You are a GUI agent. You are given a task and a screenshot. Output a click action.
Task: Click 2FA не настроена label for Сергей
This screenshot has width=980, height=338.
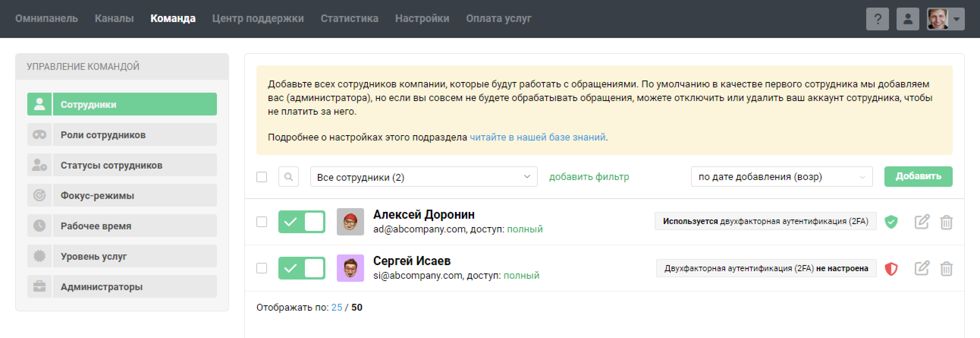[x=766, y=268]
